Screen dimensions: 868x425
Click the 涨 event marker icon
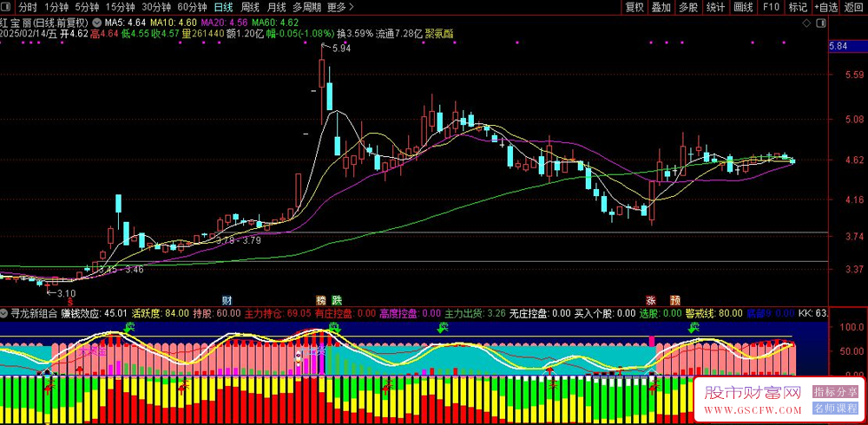coord(650,299)
